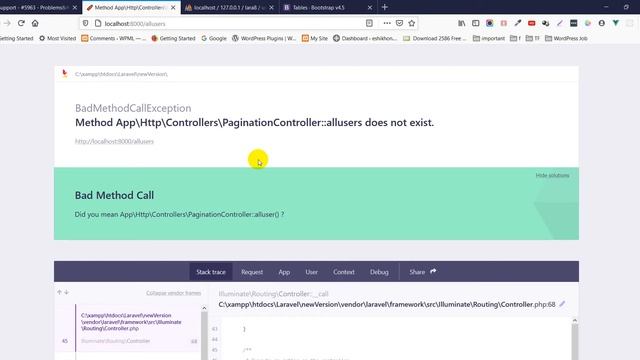Open the Request tab
The height and width of the screenshot is (360, 640).
point(252,272)
